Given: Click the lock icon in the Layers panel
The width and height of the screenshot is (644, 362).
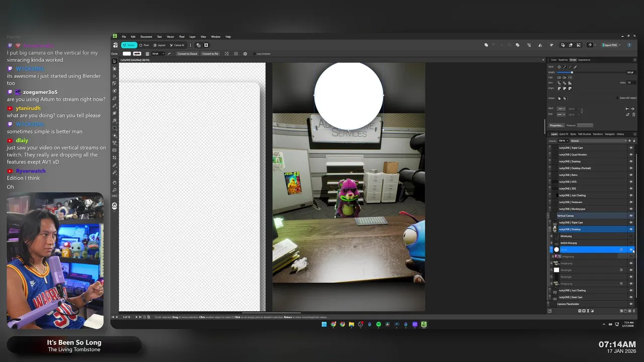Looking at the screenshot, I should [x=634, y=141].
